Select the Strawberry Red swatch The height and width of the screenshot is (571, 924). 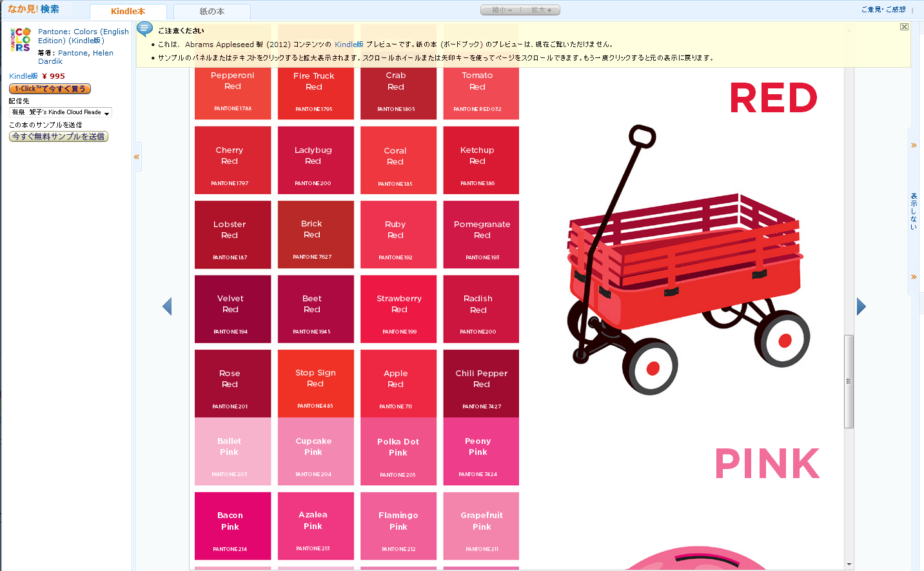(x=398, y=309)
